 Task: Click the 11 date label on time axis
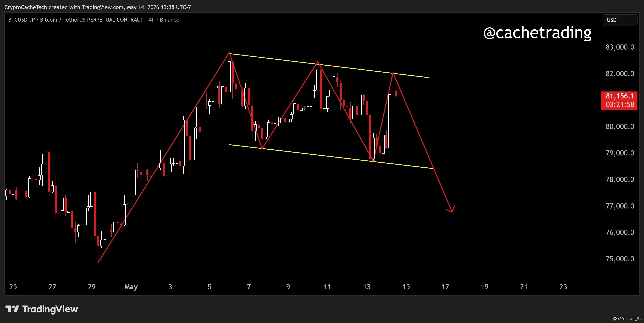(327, 287)
